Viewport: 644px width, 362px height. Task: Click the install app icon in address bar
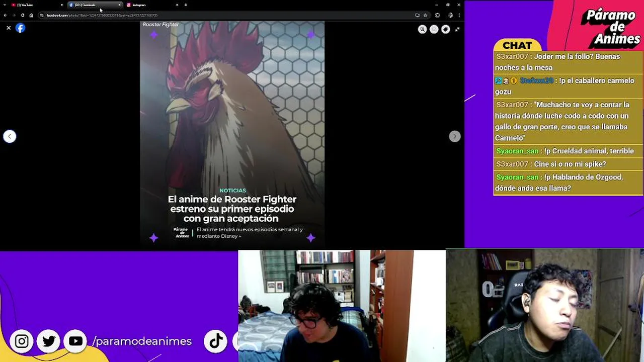tap(417, 15)
